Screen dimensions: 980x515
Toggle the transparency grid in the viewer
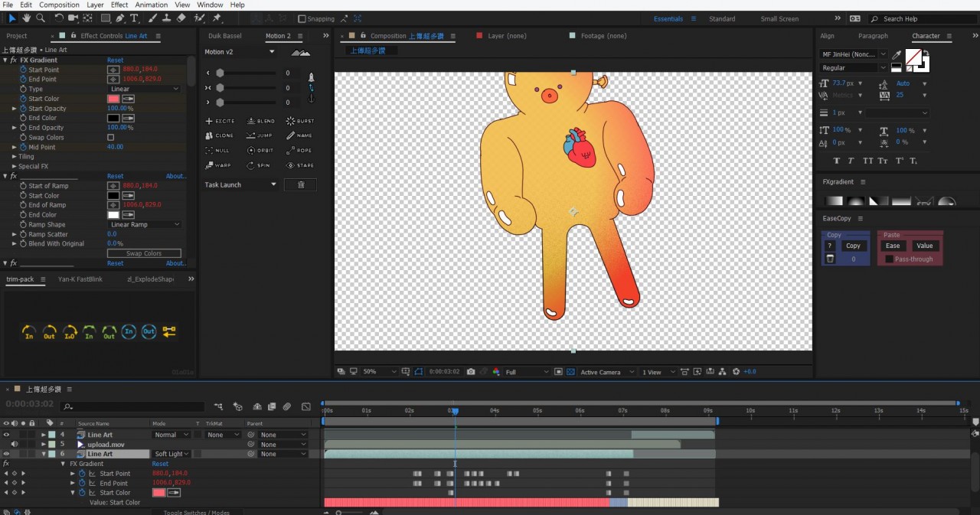tap(570, 372)
